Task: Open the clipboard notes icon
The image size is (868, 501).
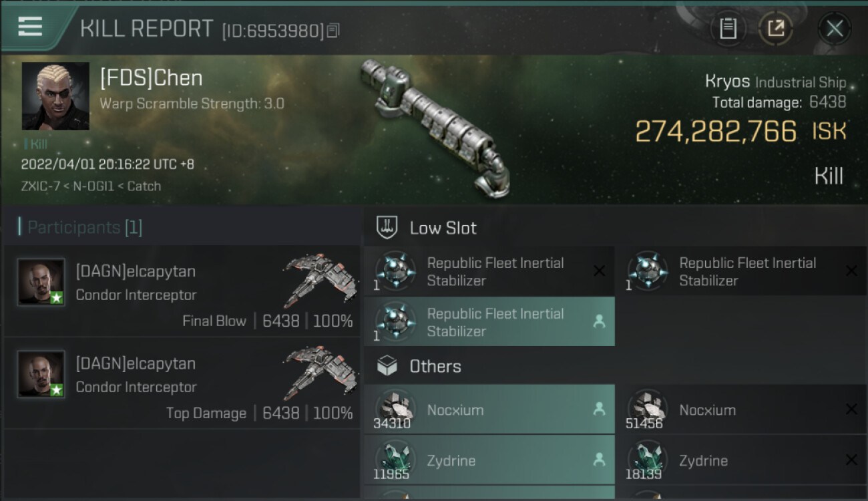Action: tap(728, 29)
